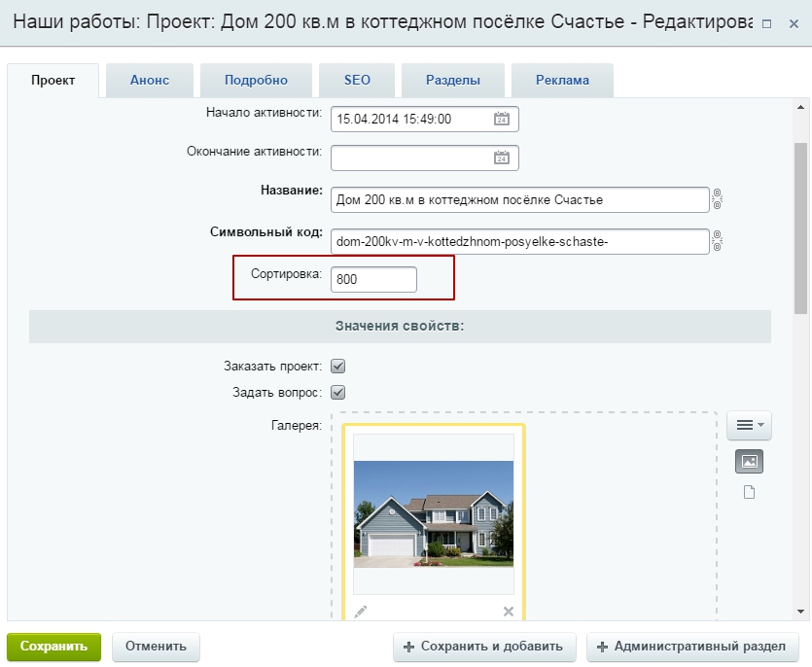The height and width of the screenshot is (667, 812).
Task: Open calendar picker for activity end date
Action: click(x=502, y=158)
